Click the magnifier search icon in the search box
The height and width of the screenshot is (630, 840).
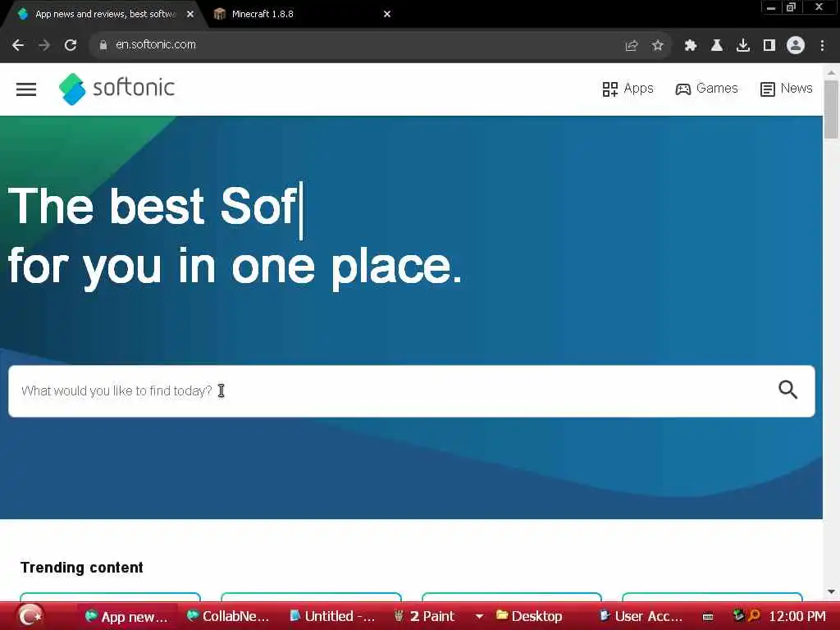pyautogui.click(x=787, y=390)
